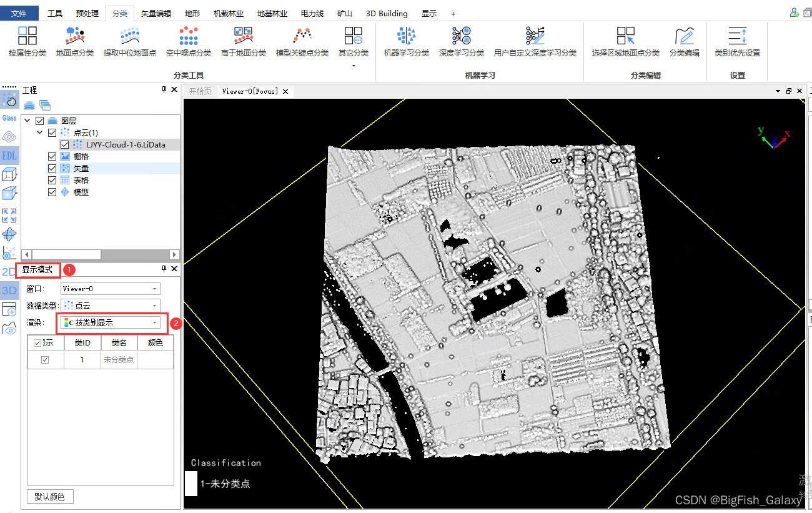
Task: Click the box with plus icon
Action: tap(9, 194)
